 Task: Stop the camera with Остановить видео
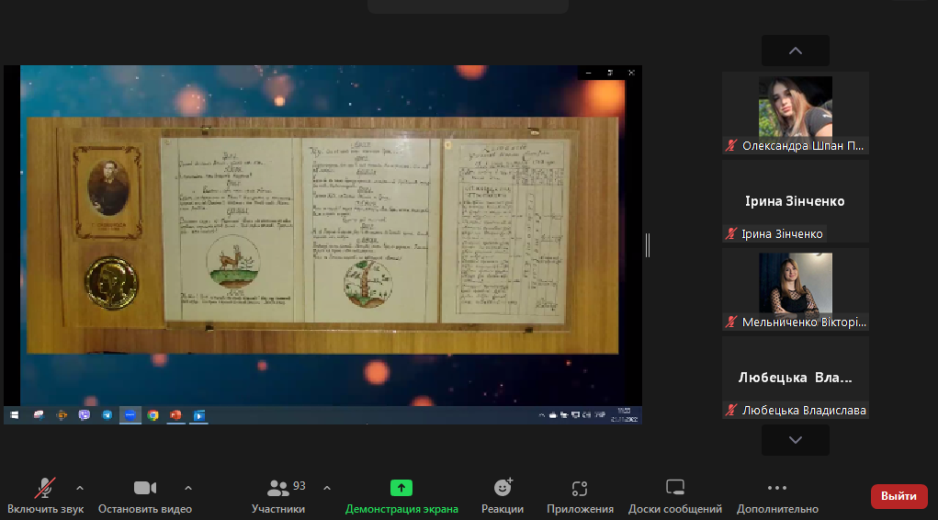(x=145, y=495)
